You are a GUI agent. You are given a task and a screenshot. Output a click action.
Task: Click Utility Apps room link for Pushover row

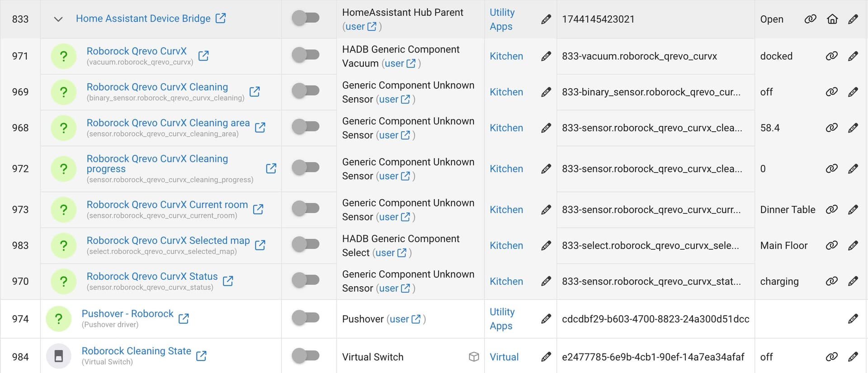point(502,319)
